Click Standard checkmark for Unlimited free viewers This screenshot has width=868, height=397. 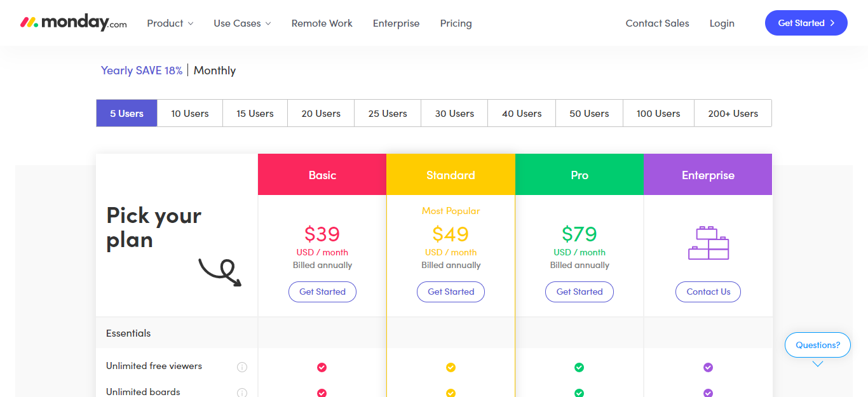451,367
